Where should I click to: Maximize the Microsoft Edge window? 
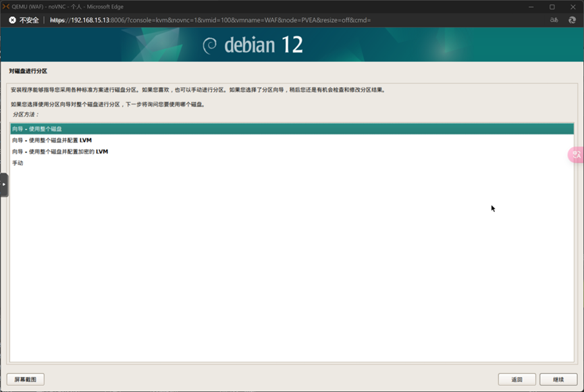click(x=552, y=7)
